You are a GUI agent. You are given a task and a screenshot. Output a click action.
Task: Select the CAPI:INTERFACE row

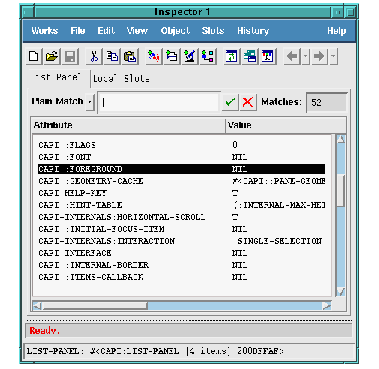181,253
